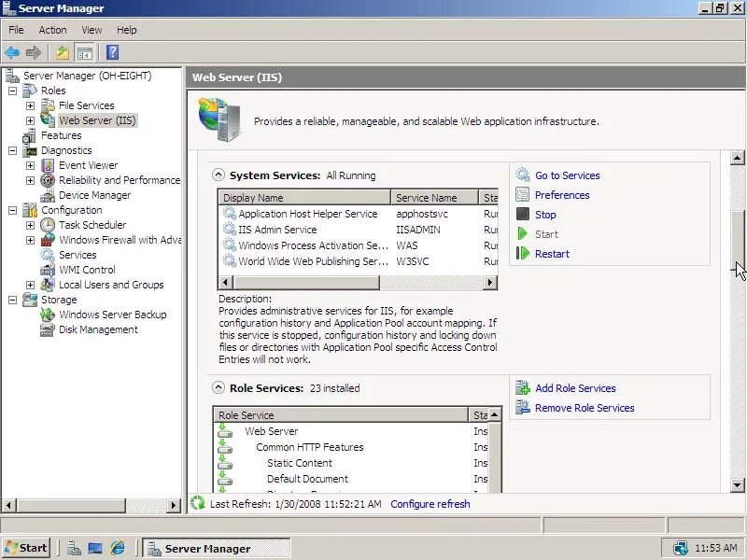Click the Event Viewer icon
Screen dimensions: 747x560
48,165
